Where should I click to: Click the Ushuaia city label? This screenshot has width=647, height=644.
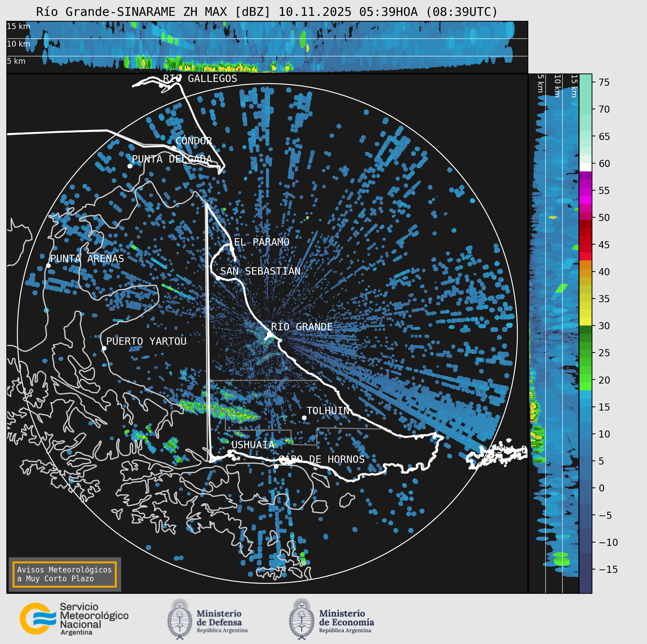253,445
